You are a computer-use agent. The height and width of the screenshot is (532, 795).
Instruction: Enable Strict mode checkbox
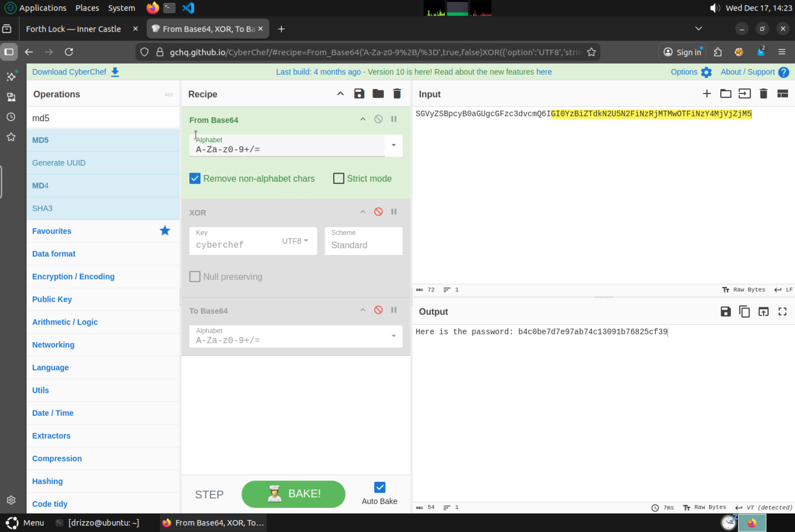coord(339,178)
